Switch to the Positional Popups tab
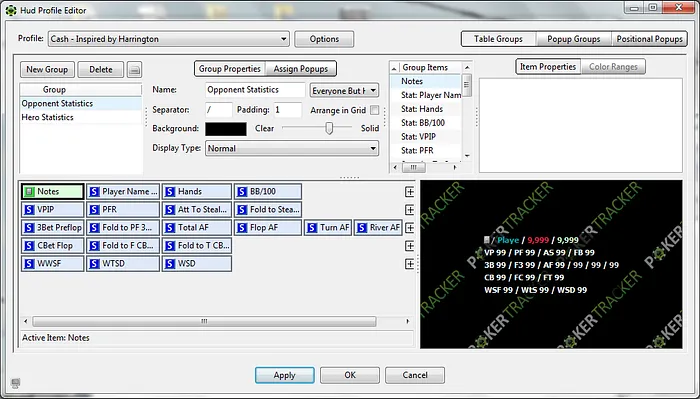The image size is (700, 399). pos(649,39)
